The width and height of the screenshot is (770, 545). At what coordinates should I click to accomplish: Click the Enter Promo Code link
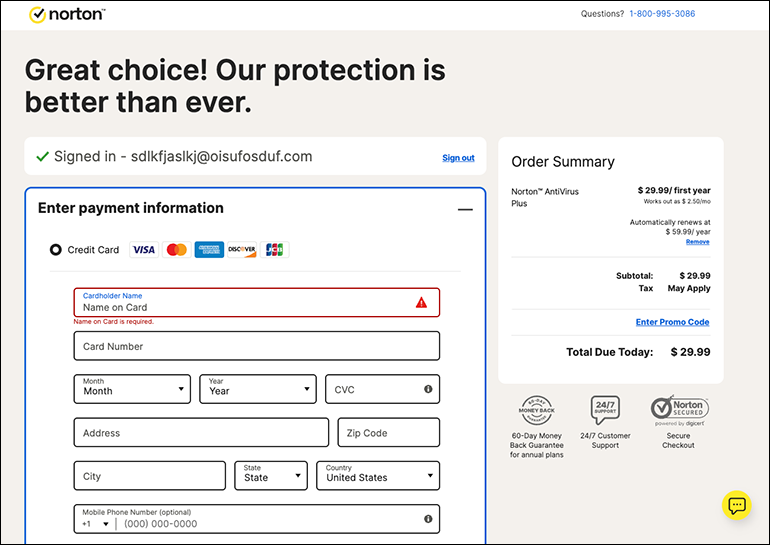click(x=672, y=322)
